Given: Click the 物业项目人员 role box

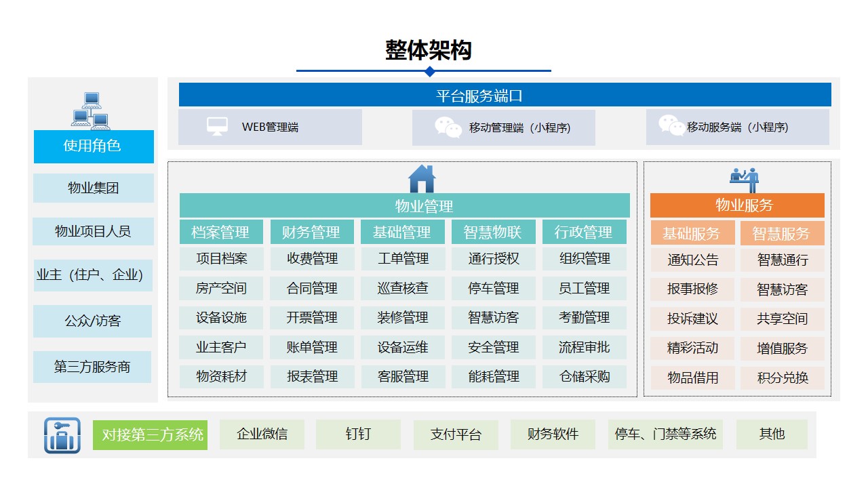Looking at the screenshot, I should (94, 231).
